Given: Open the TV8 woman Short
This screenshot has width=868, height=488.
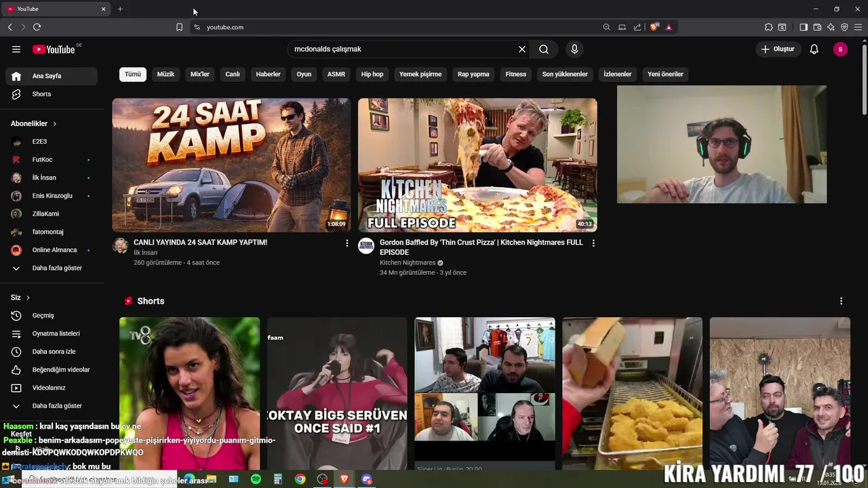Looking at the screenshot, I should 189,393.
